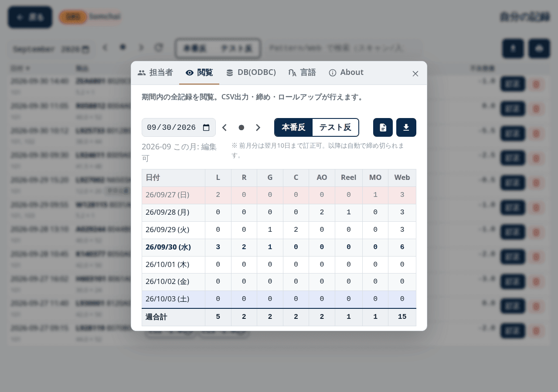Viewport: 558px width, 392px height.
Task: Click the background cloud icon button
Action: [x=539, y=48]
